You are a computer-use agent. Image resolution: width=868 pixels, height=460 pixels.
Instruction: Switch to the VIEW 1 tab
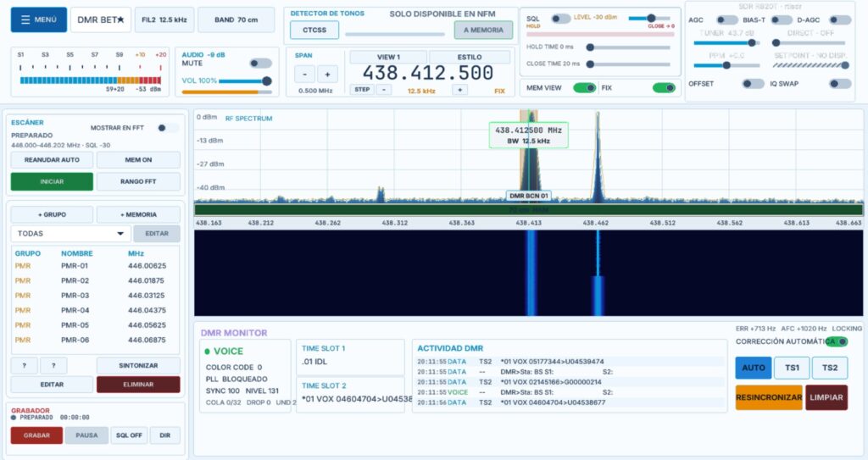388,57
